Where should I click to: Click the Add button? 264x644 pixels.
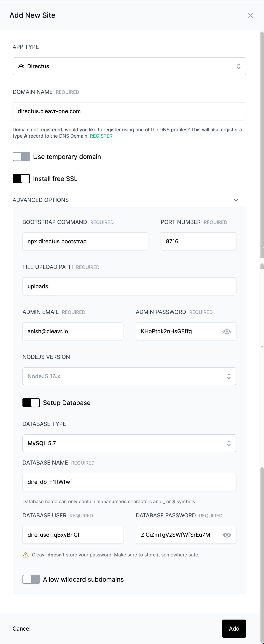click(234, 628)
